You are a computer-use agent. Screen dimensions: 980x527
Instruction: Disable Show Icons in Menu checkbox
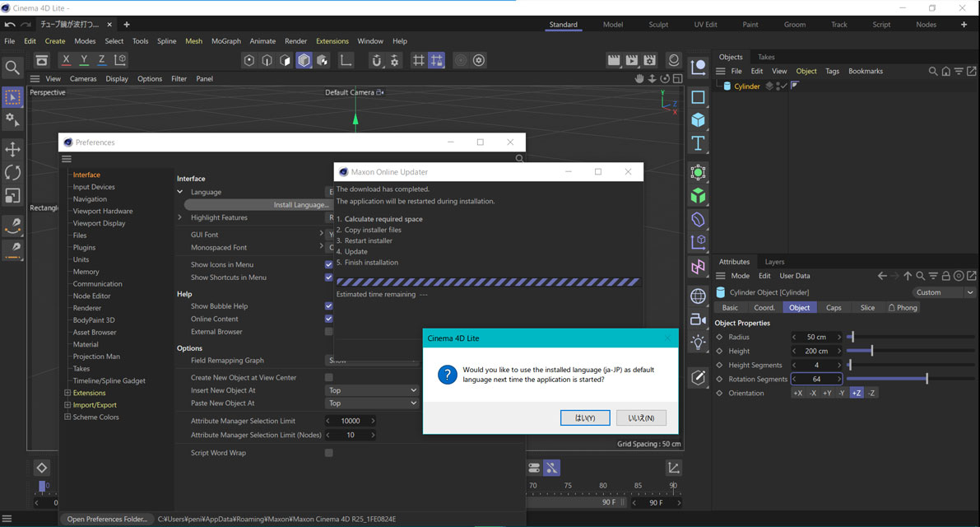pyautogui.click(x=328, y=265)
